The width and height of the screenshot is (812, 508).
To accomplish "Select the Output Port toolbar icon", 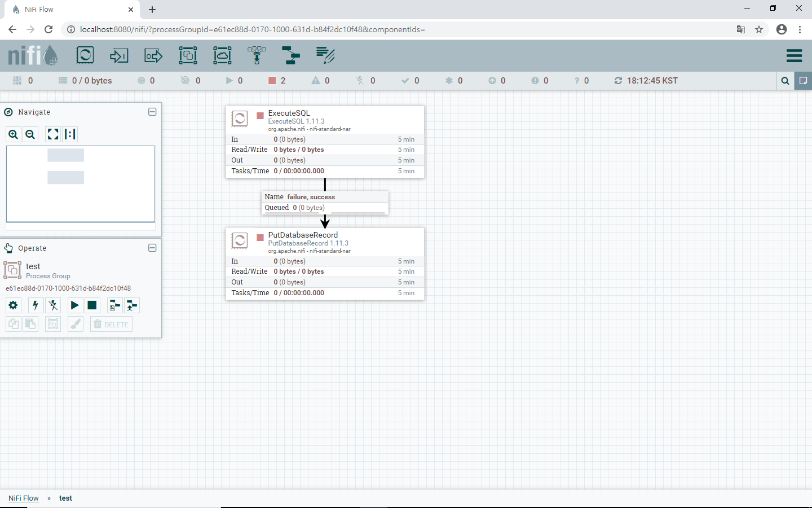I will (153, 55).
